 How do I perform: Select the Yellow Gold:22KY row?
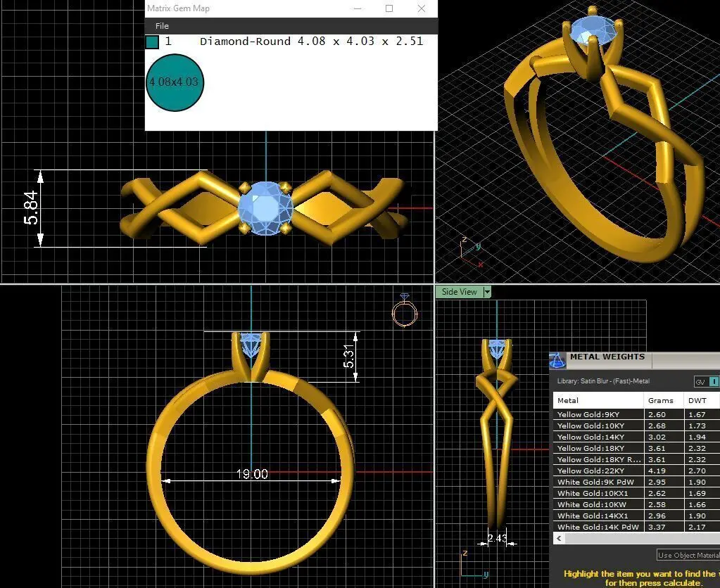click(x=636, y=471)
